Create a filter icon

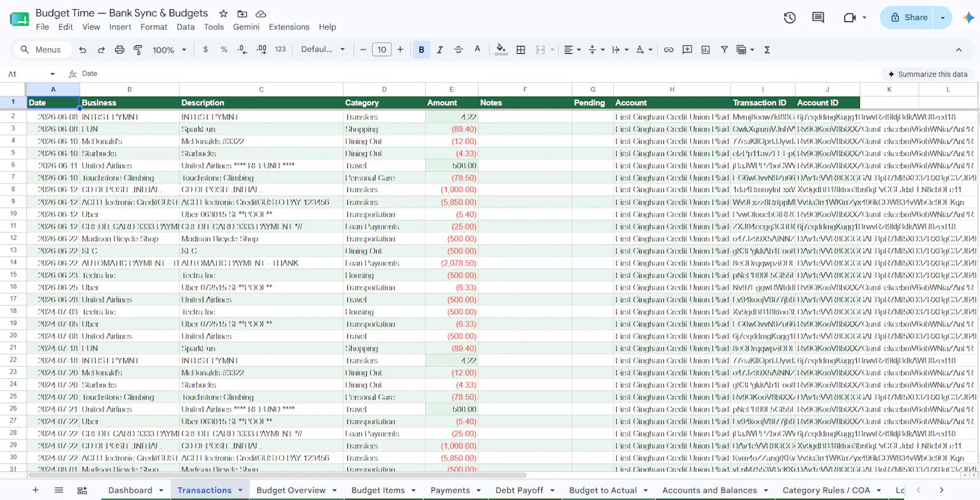click(x=724, y=50)
